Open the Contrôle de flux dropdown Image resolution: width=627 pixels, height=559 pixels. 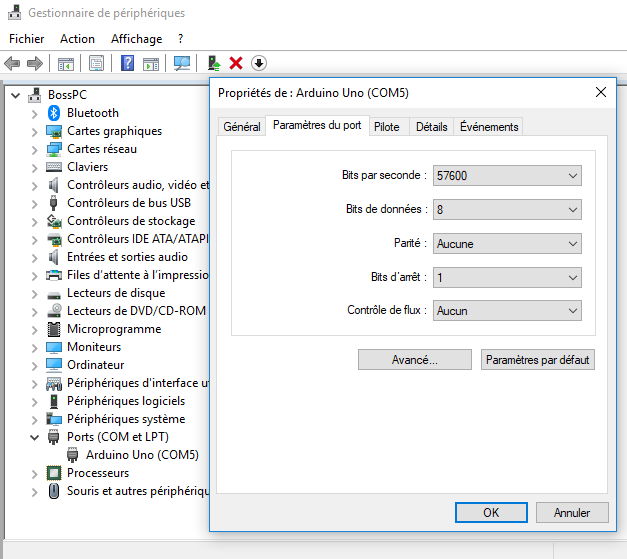pos(507,311)
